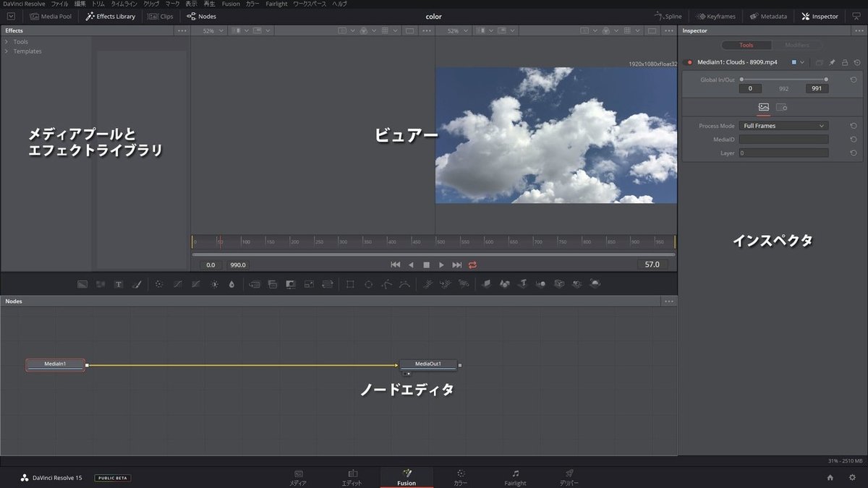Screen dimensions: 868x488
Task: Open the Settings tab icon in Inspector
Action: tap(781, 107)
